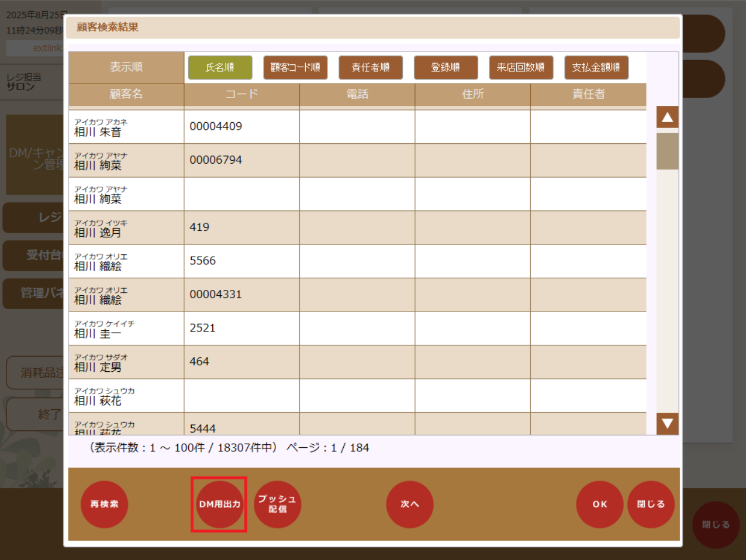Sort results by 支払金額順

coord(596,68)
